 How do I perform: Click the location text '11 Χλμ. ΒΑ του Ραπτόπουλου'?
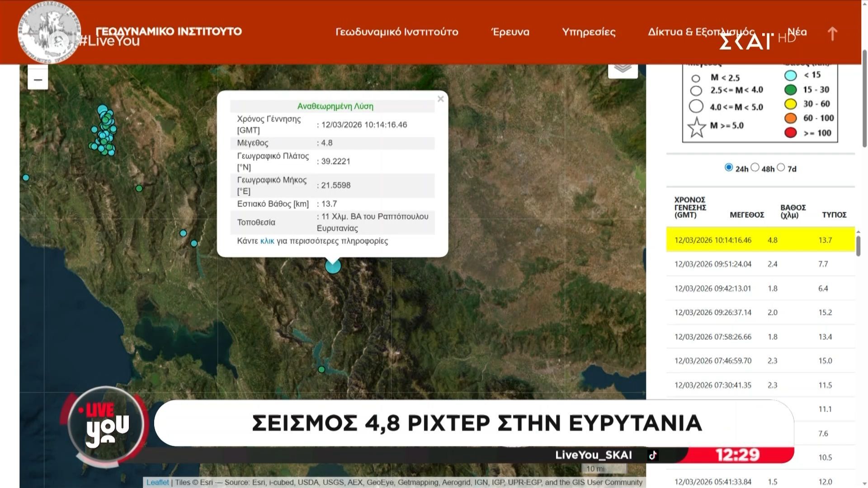pos(374,216)
